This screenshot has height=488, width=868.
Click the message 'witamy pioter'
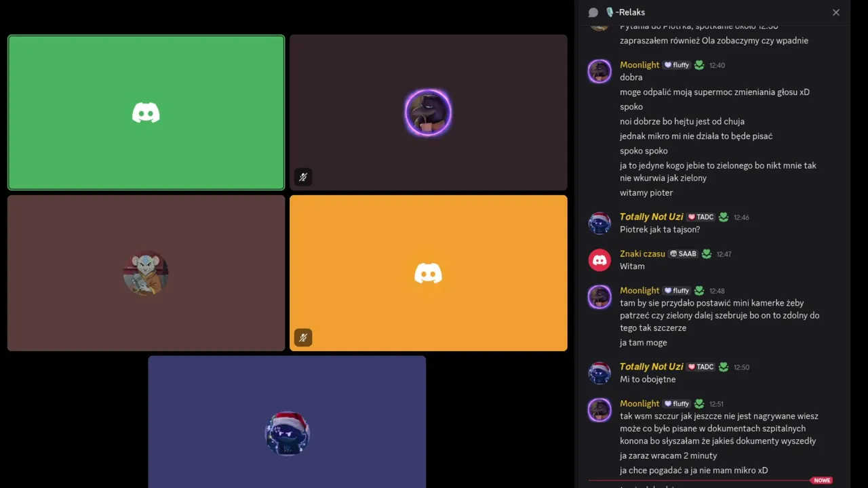646,193
